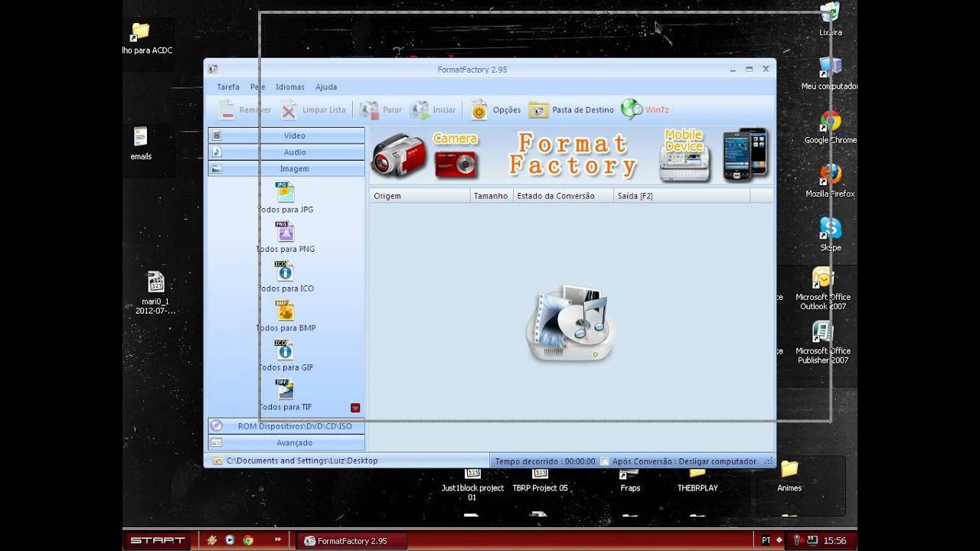Open the Pasta de Destino folder icon
This screenshot has width=980, height=551.
(x=538, y=110)
